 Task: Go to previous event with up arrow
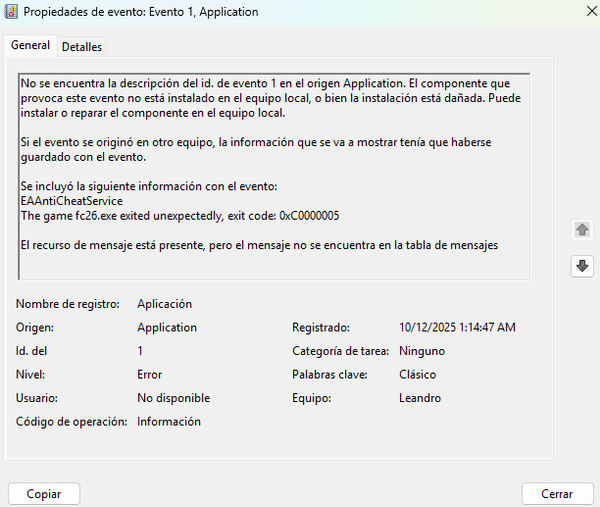tap(581, 230)
